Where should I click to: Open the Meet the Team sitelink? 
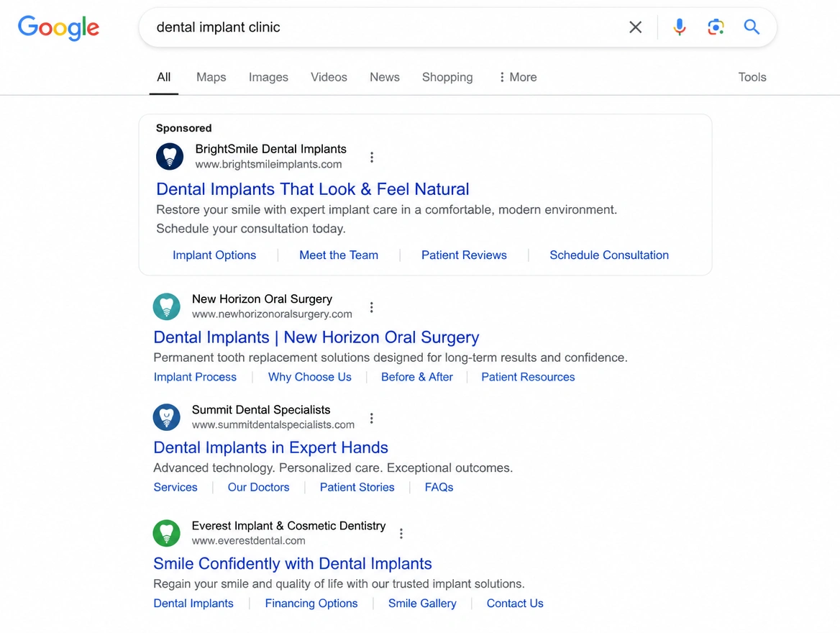(339, 255)
